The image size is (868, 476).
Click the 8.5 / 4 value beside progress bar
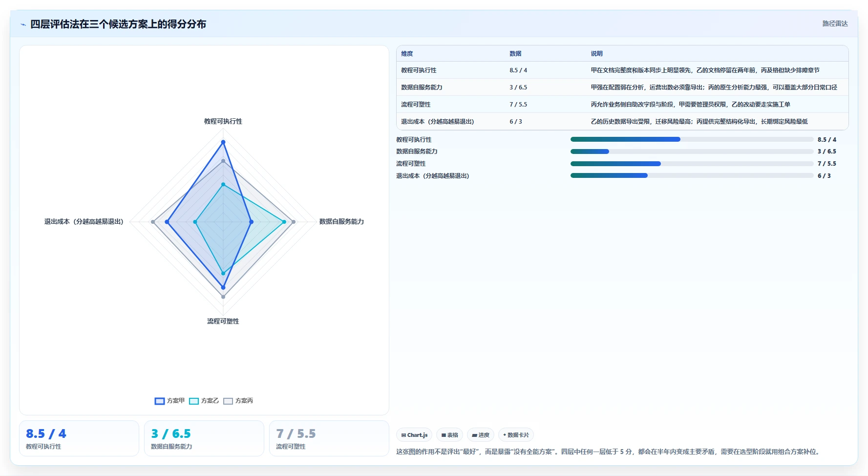tap(827, 140)
